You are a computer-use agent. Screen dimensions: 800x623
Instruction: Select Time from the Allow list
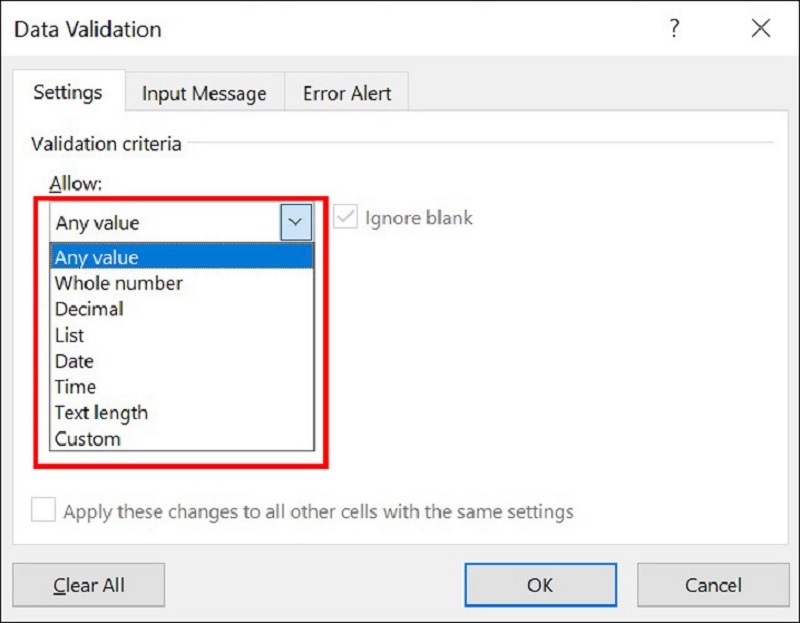tap(76, 387)
